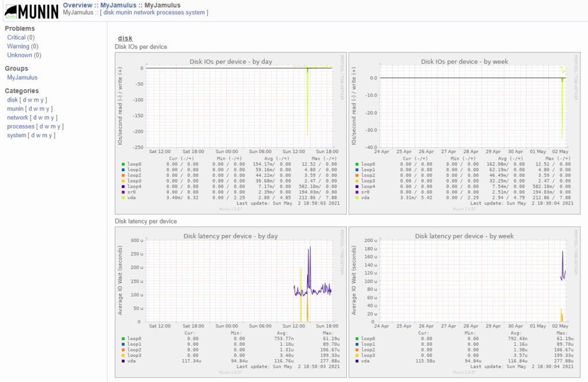The image size is (588, 382).
Task: Show the yearly (y) view for sidebar munin
Action: click(48, 109)
